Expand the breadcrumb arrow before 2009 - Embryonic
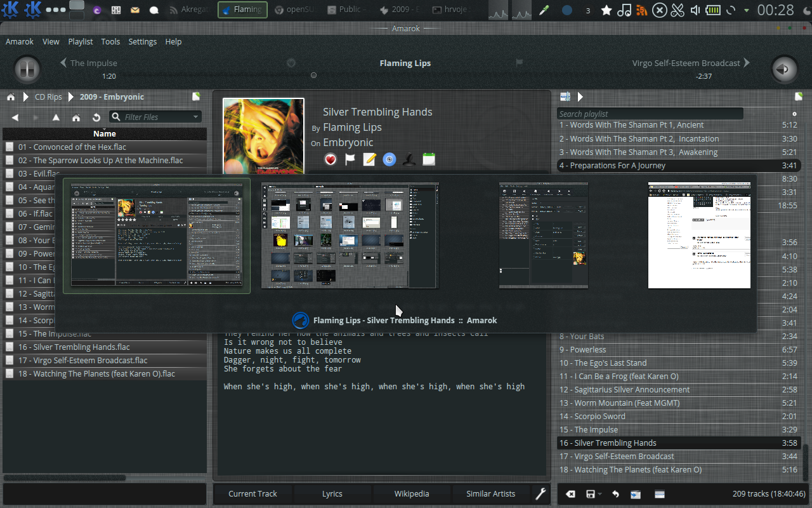This screenshot has height=508, width=812. [71, 97]
